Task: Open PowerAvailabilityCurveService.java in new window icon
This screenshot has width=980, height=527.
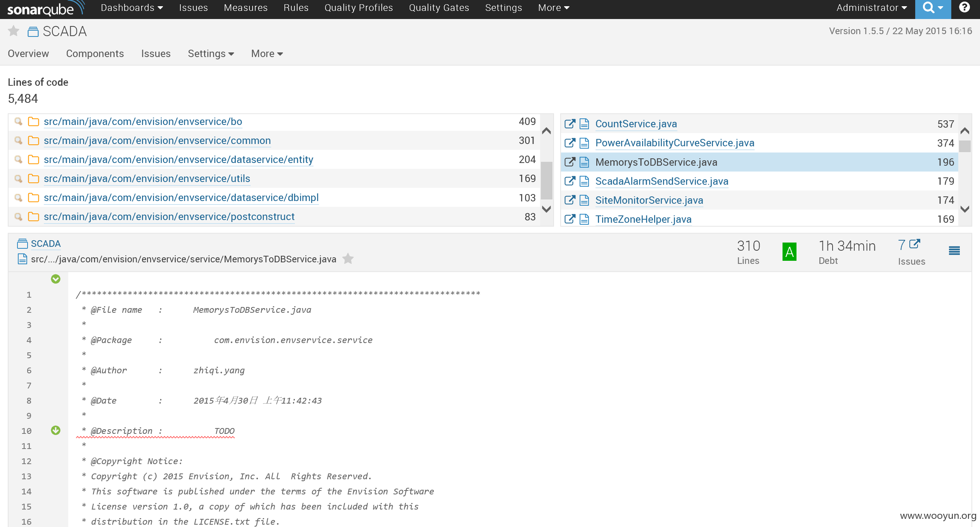Action: click(570, 143)
